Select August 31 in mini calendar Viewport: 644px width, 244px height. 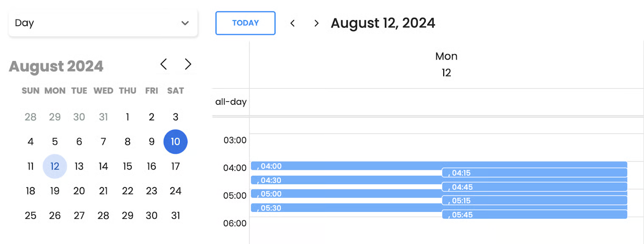(175, 216)
